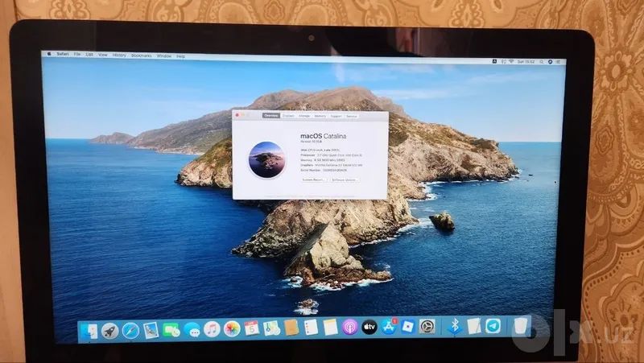Open App Store with update badge

click(x=389, y=327)
